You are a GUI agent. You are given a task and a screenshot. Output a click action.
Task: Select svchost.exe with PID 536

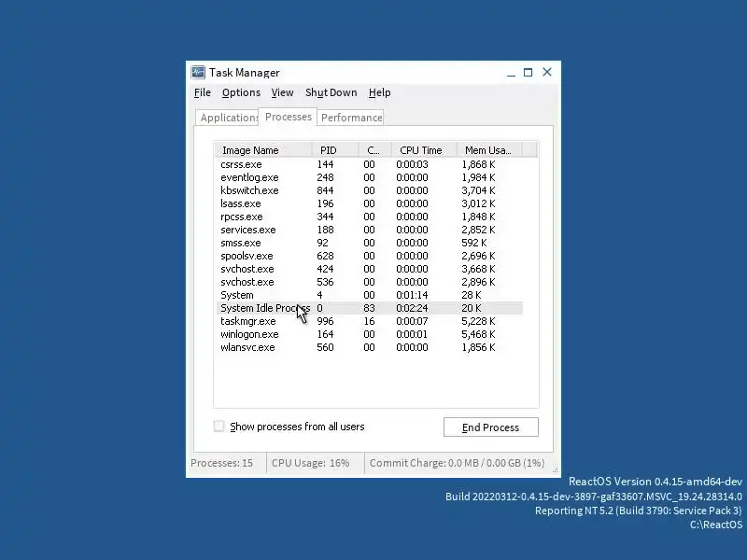[x=369, y=282]
